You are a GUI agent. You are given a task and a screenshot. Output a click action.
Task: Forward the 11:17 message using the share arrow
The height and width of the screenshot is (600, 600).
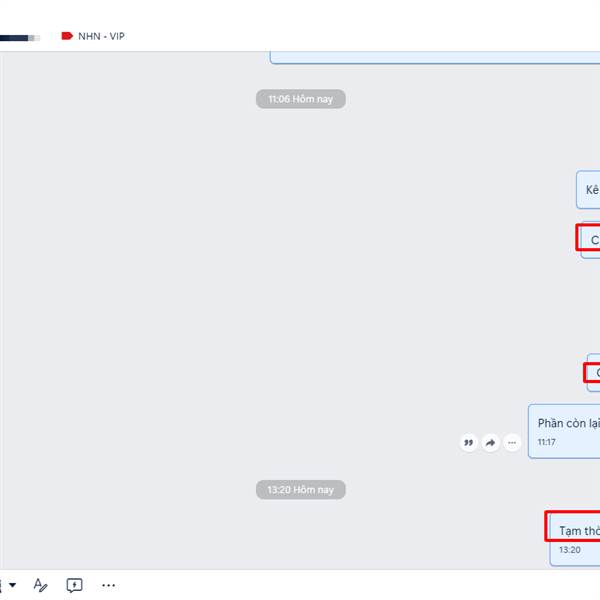coord(490,443)
